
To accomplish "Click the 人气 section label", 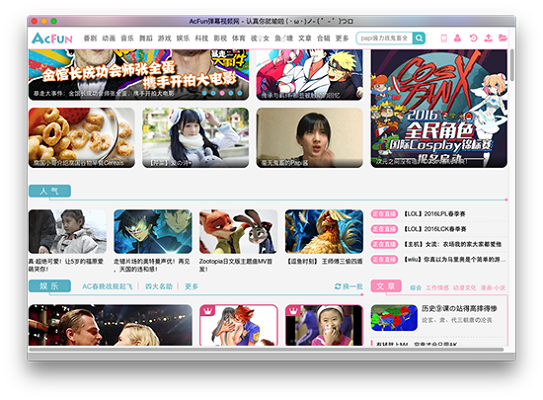I will click(x=50, y=191).
